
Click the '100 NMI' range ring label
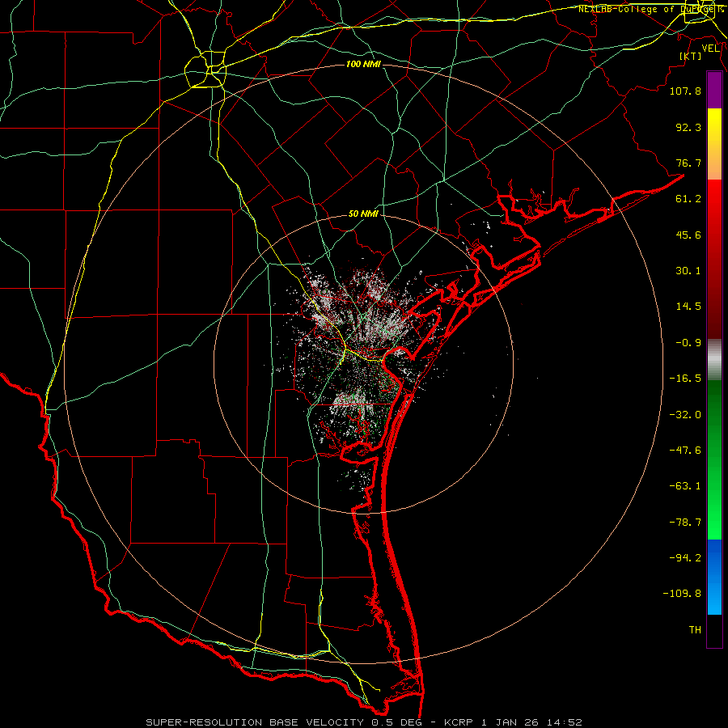click(x=363, y=64)
